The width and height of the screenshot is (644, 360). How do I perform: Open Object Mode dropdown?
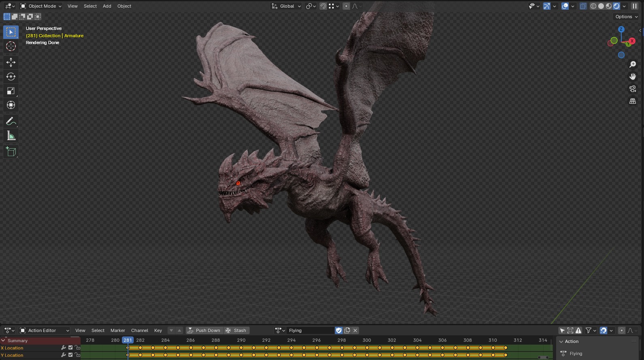pos(41,6)
